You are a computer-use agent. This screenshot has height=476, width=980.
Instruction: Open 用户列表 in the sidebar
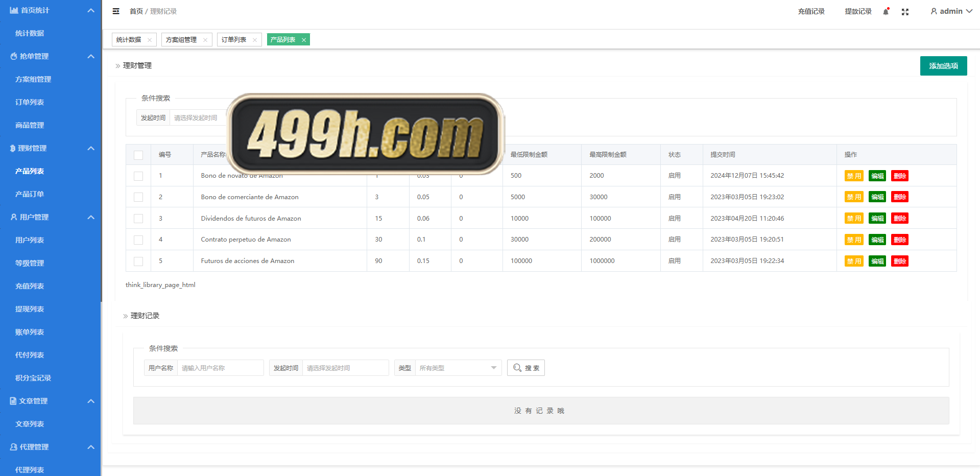[30, 240]
